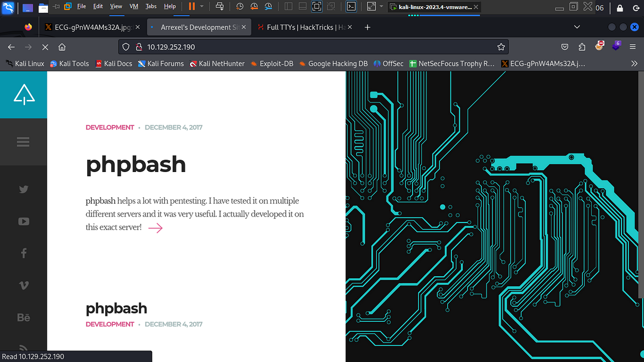The width and height of the screenshot is (644, 362).
Task: Toggle the bookmark star for this page
Action: [501, 47]
